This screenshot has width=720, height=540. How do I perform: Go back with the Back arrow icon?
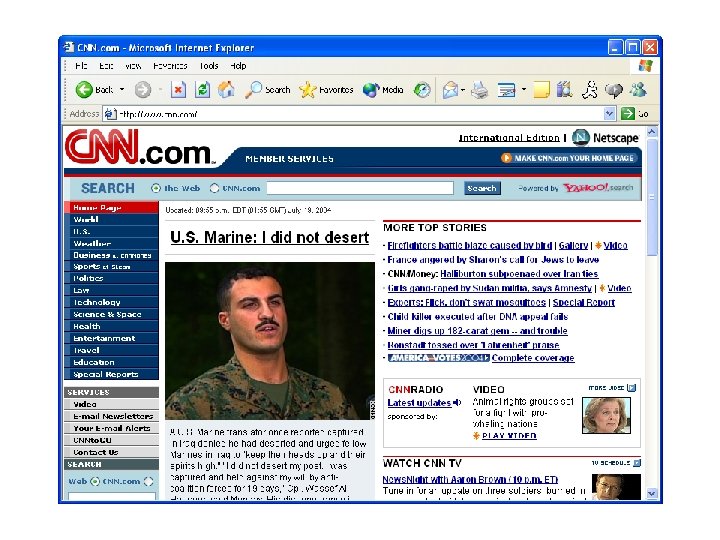point(84,90)
